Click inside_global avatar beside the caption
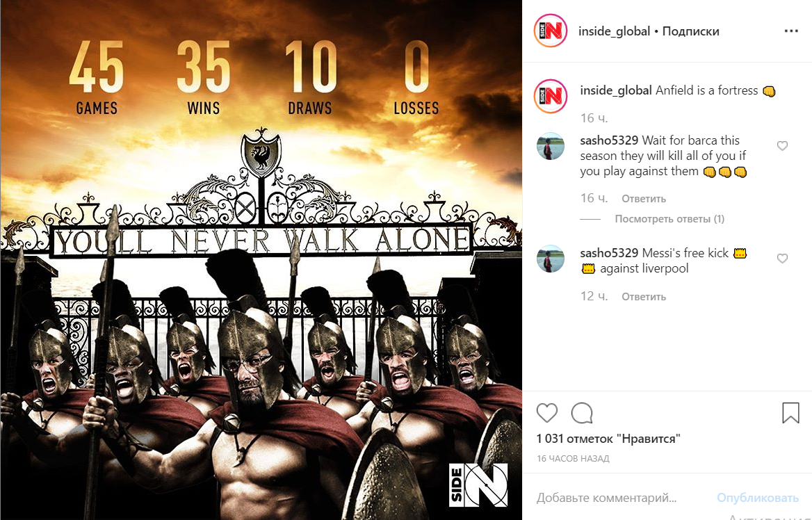The width and height of the screenshot is (812, 520). coord(551,96)
